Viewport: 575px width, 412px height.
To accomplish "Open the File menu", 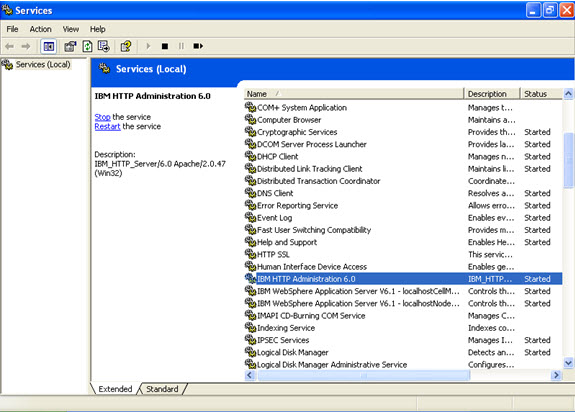I will (x=12, y=29).
